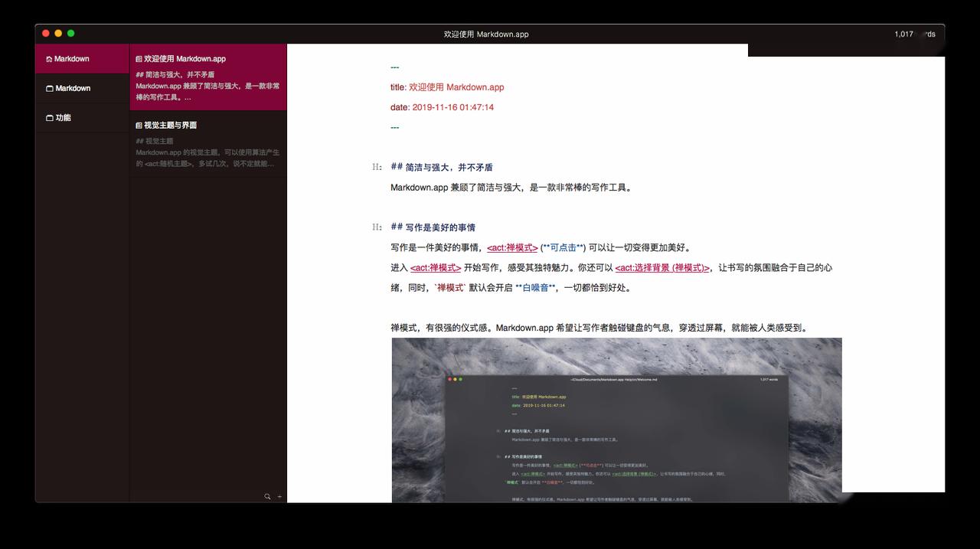980x549 pixels.
Task: Click the note icon beside 欢迎使用 Markdown.app title
Action: click(x=139, y=59)
